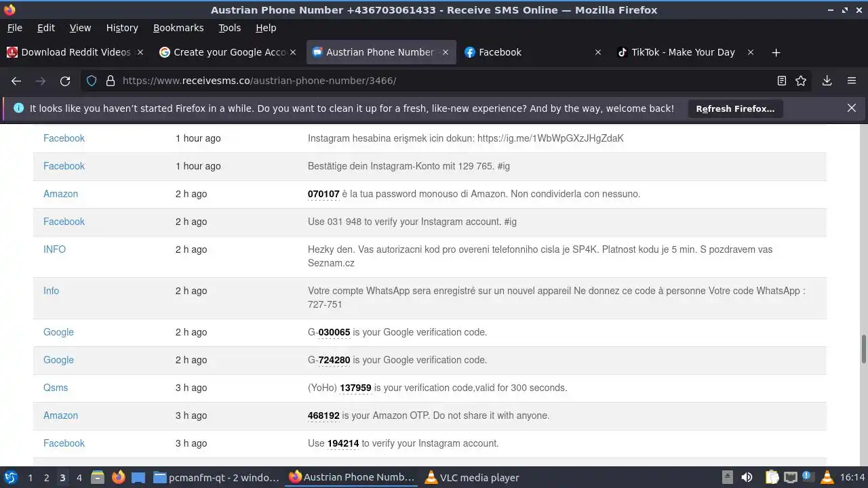Click the bold Amazon OTP 468192
Viewport: 868px width, 488px height.
point(323,415)
